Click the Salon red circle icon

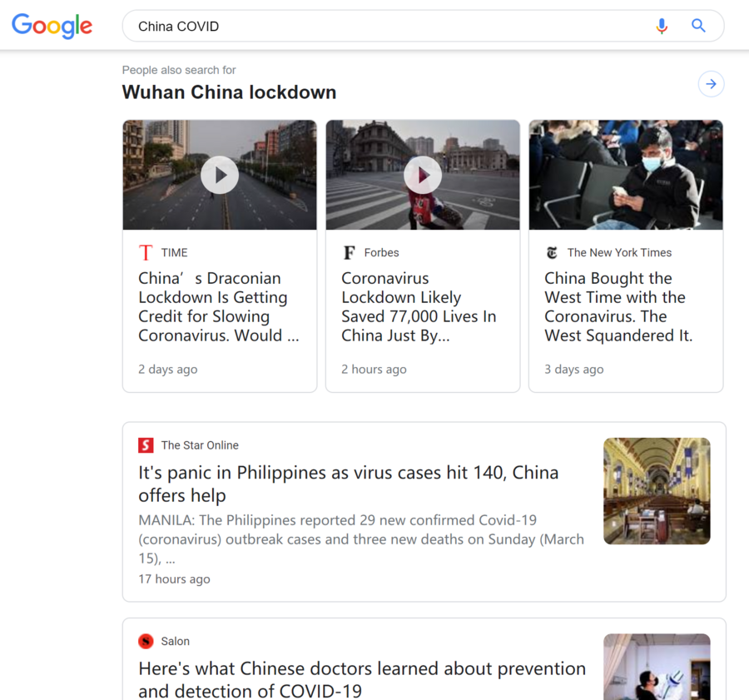tap(146, 641)
